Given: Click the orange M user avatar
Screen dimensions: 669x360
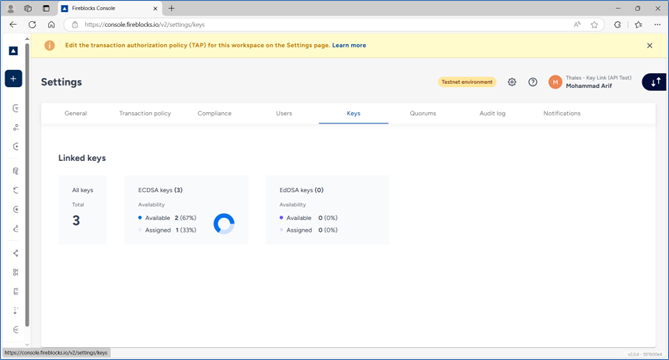Looking at the screenshot, I should (555, 82).
